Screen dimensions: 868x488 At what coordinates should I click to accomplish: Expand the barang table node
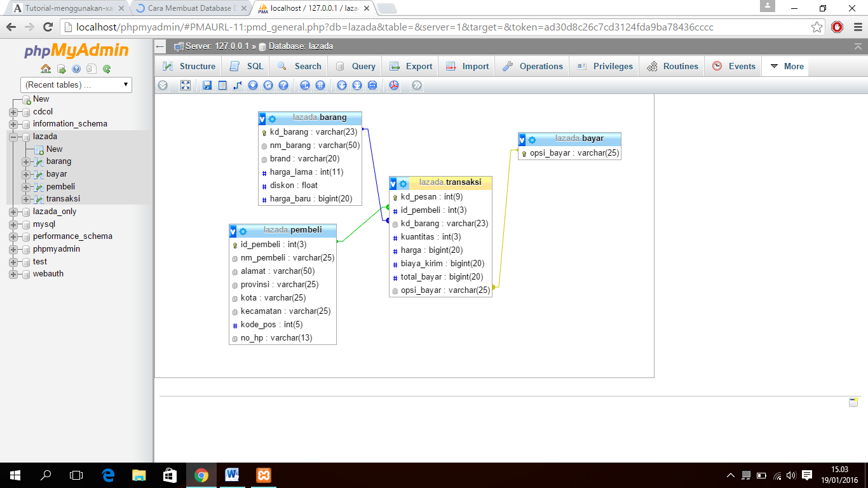coord(26,161)
